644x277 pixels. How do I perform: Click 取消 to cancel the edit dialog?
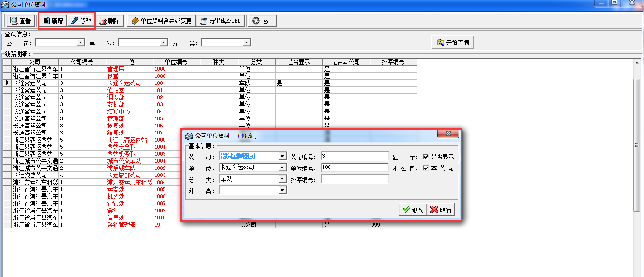click(x=441, y=210)
